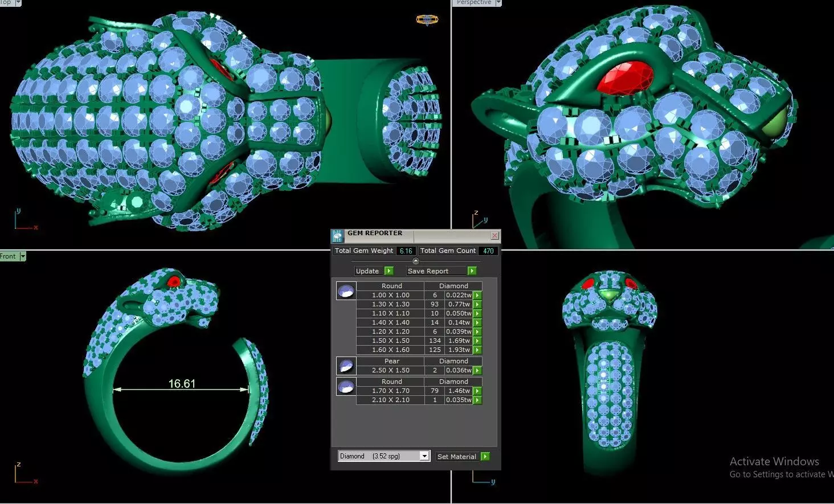Select the first Round gem group thumbnail
Screen dimensions: 834x504
click(x=346, y=291)
